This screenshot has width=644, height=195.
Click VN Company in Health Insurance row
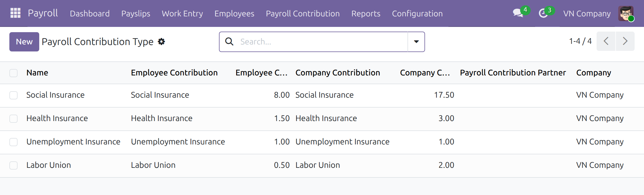[x=600, y=118]
